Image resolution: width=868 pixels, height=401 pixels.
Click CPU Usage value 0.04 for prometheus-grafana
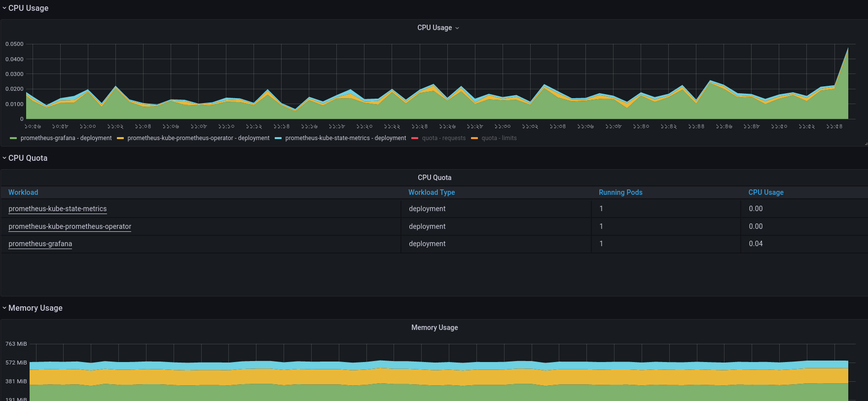[x=756, y=244]
